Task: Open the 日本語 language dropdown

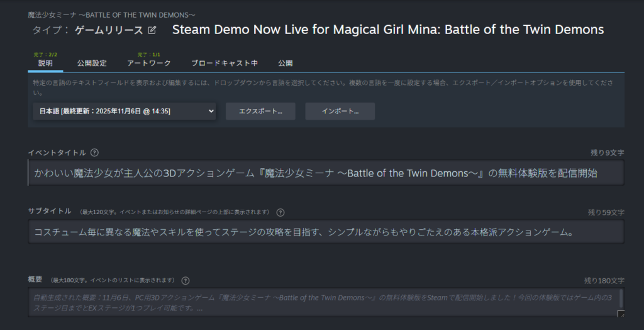Action: point(124,111)
